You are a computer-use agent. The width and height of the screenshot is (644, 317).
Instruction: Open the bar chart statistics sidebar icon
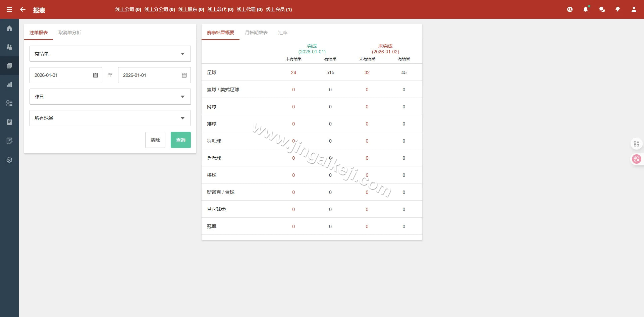coord(9,85)
